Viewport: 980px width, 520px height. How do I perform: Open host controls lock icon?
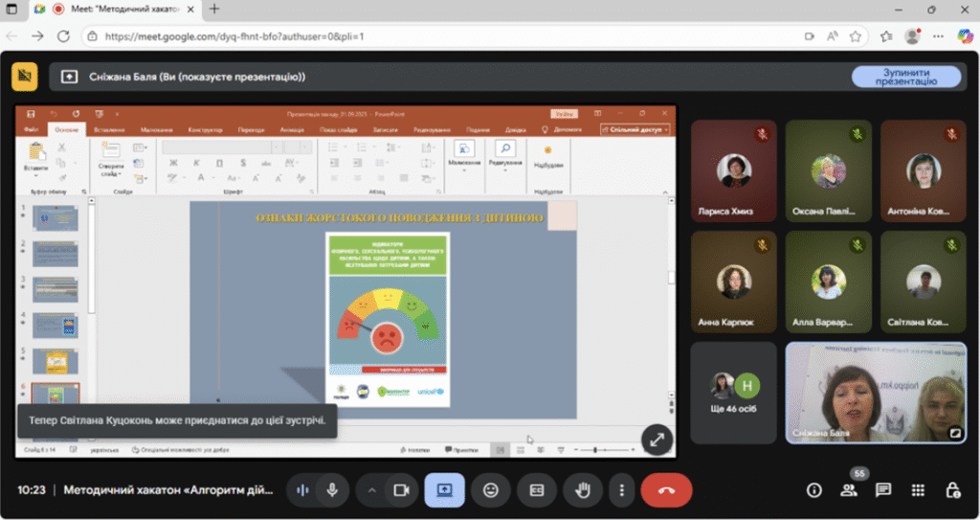coord(952,490)
